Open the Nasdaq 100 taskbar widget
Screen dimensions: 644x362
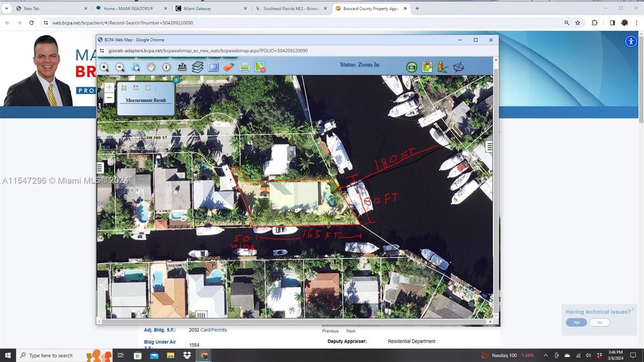tap(508, 355)
